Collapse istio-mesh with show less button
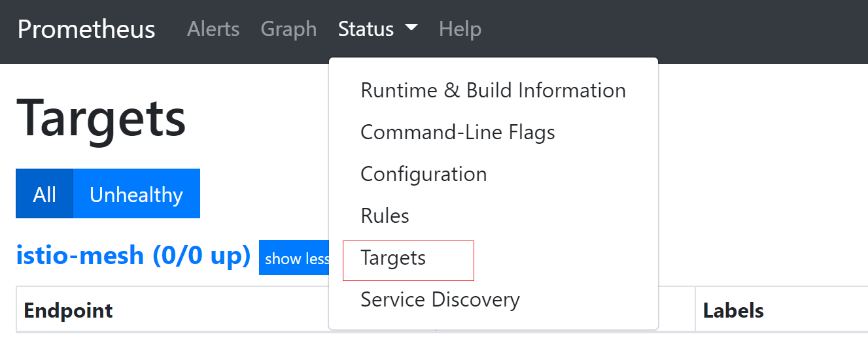868x349 pixels. (x=294, y=258)
